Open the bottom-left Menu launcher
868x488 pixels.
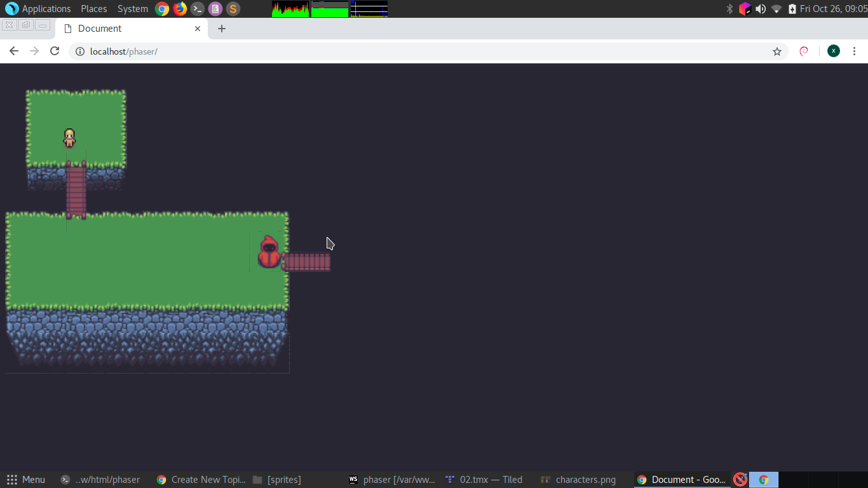click(26, 480)
